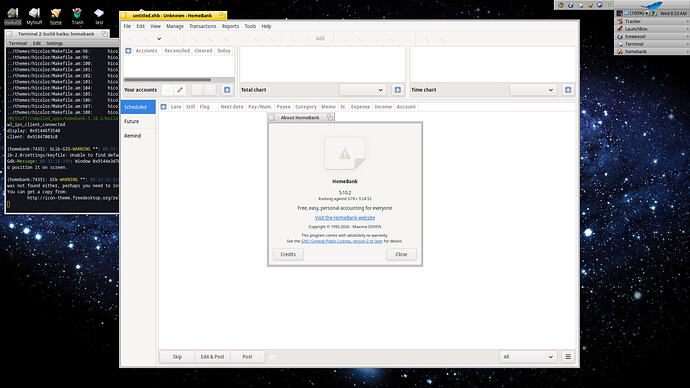Viewport: 690px width, 388px height.
Task: Click the Skip button
Action: (x=177, y=356)
